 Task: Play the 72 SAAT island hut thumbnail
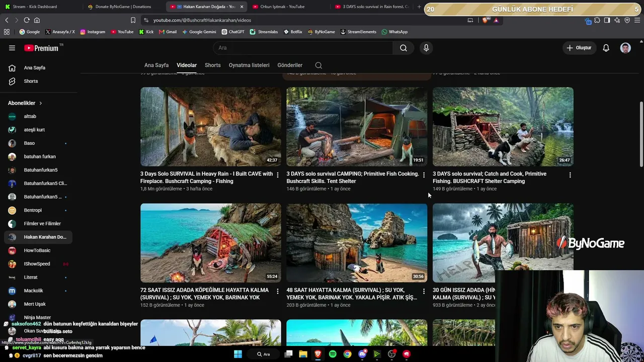(x=211, y=243)
